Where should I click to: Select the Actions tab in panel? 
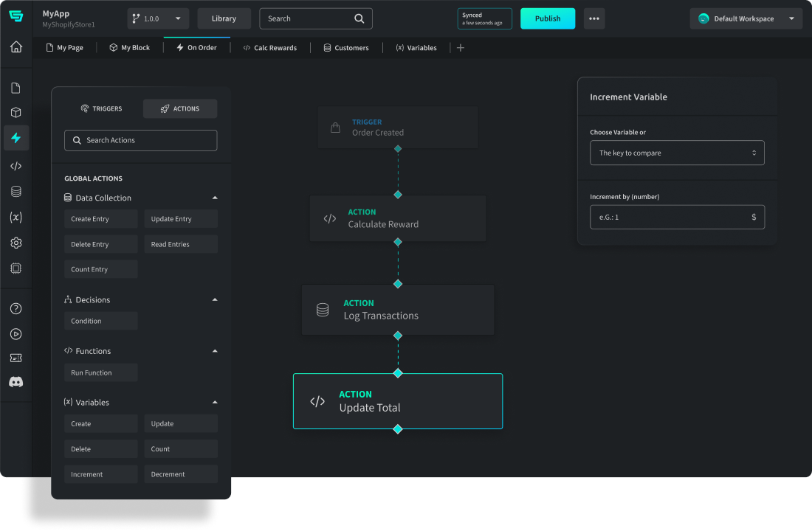[180, 108]
